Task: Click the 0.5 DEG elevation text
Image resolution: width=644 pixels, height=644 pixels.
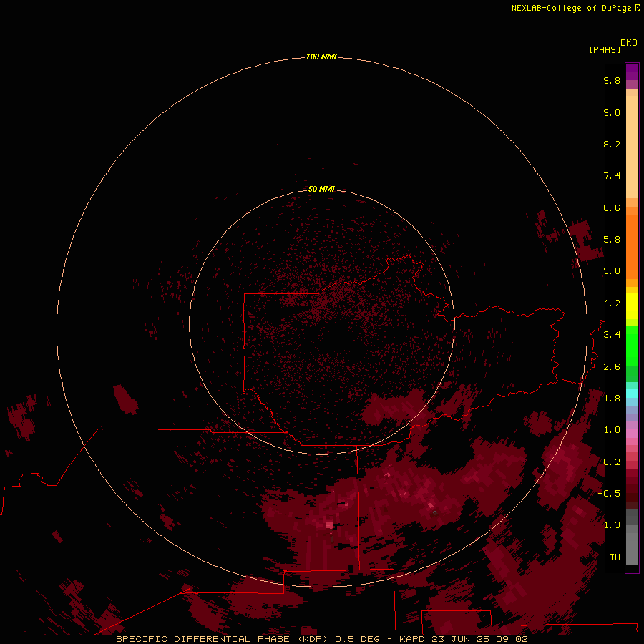Action: pyautogui.click(x=357, y=639)
